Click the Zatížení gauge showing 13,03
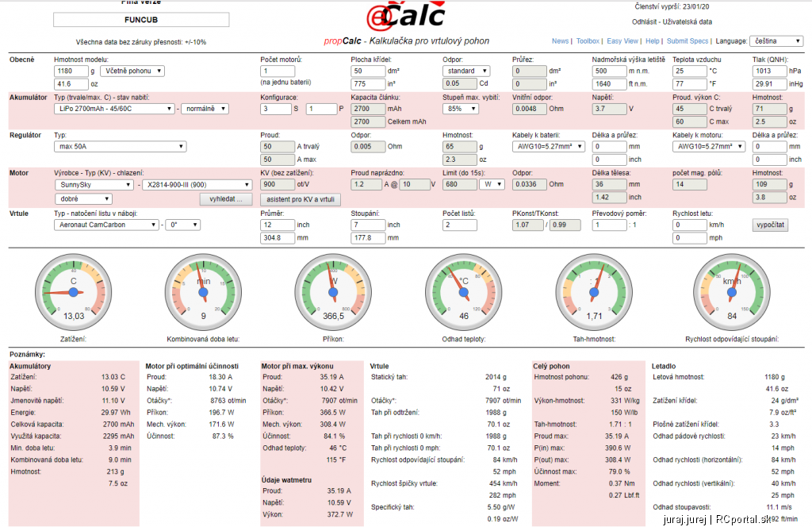Image resolution: width=812 pixels, height=527 pixels. click(x=74, y=292)
